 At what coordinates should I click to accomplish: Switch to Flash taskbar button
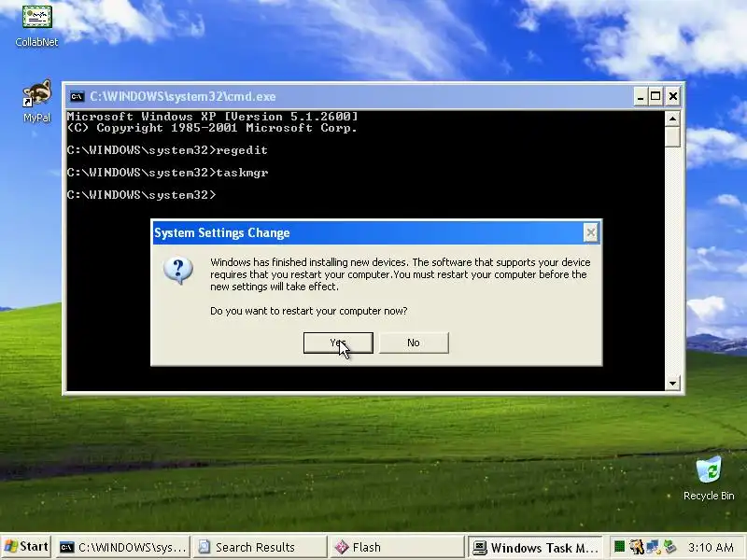[x=398, y=547]
